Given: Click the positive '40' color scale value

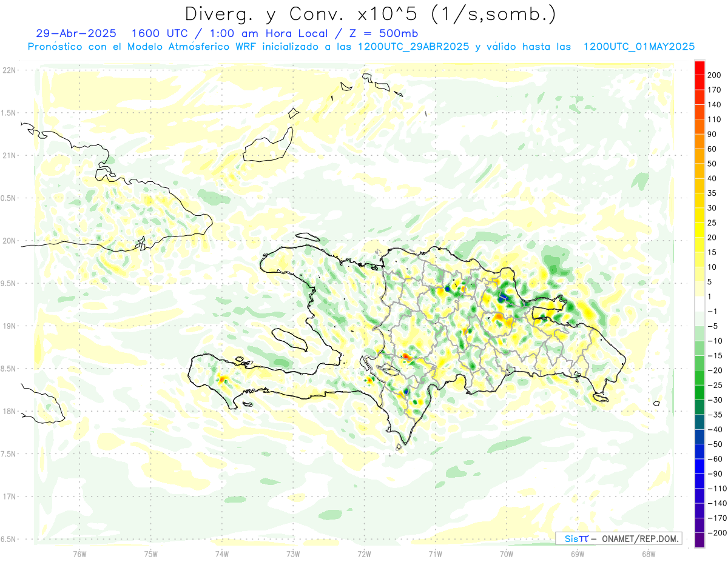Looking at the screenshot, I should click(x=712, y=178).
